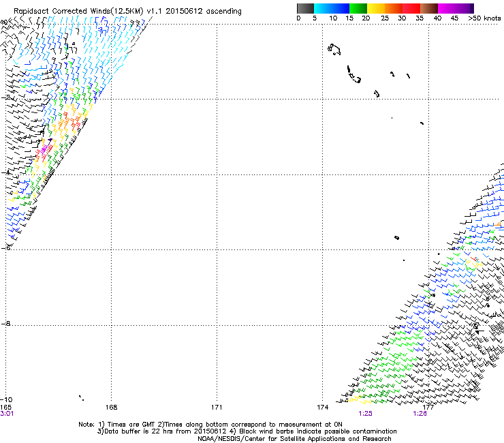This screenshot has height=443, width=504.
Task: Click the small island just north of -6° latitude
Action: click(x=396, y=238)
